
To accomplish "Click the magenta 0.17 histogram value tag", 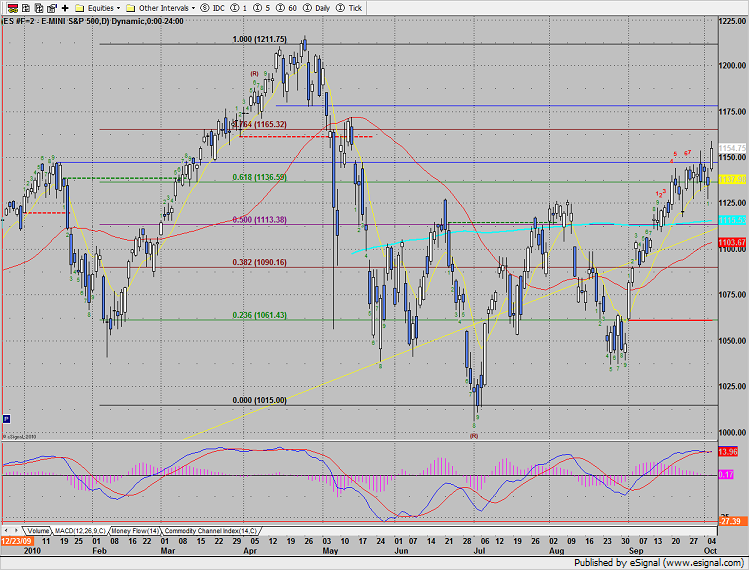I will 726,474.
